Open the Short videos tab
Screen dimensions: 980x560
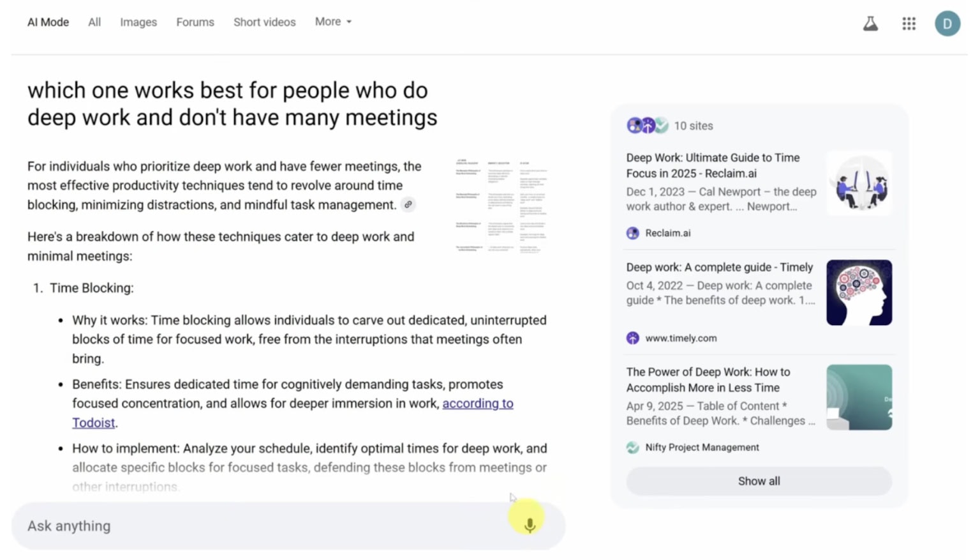264,22
